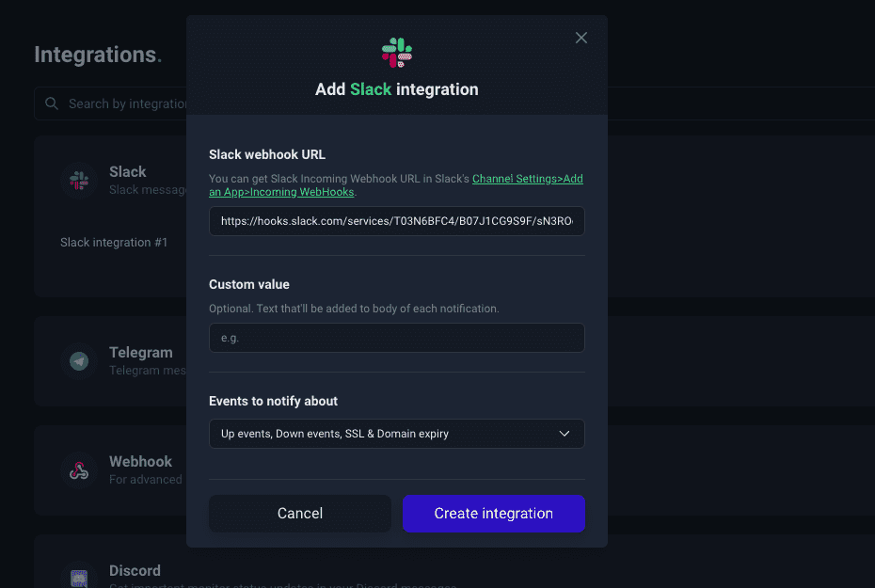
Task: Click the Slack icon in the integrations list
Action: coord(79,181)
